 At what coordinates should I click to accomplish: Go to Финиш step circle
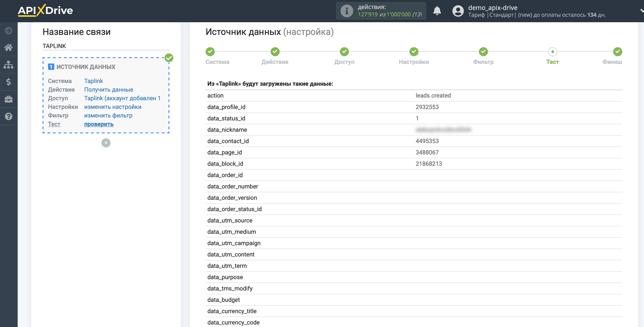pyautogui.click(x=618, y=51)
